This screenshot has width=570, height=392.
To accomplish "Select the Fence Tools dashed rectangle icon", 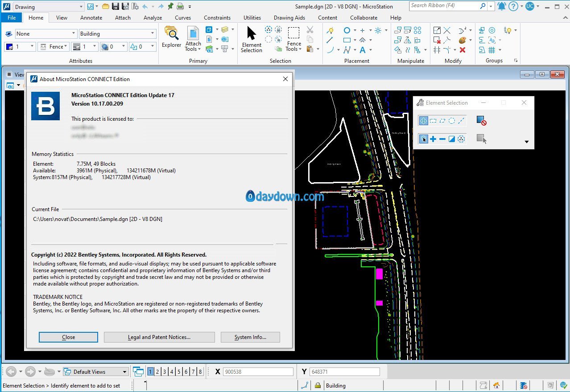I will (x=293, y=33).
